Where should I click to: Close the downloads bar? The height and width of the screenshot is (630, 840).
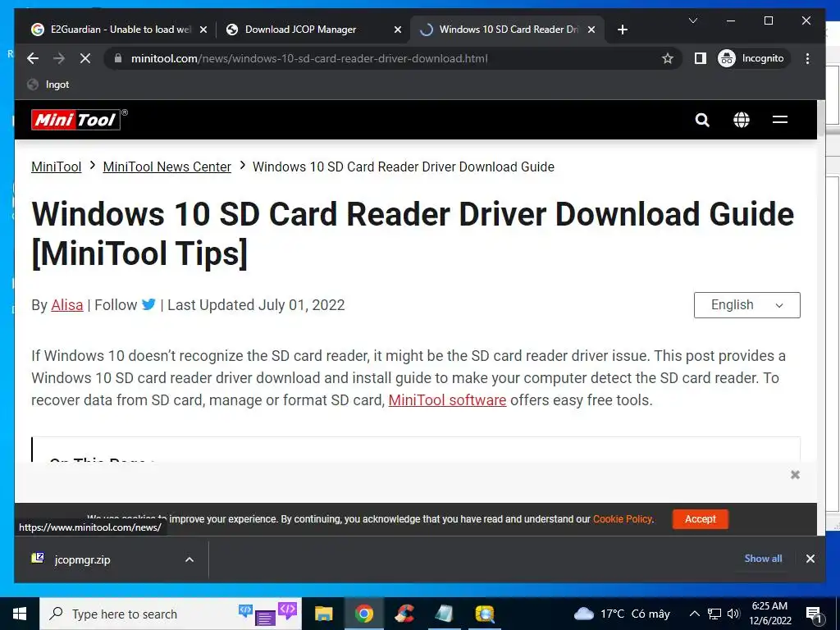coord(810,559)
